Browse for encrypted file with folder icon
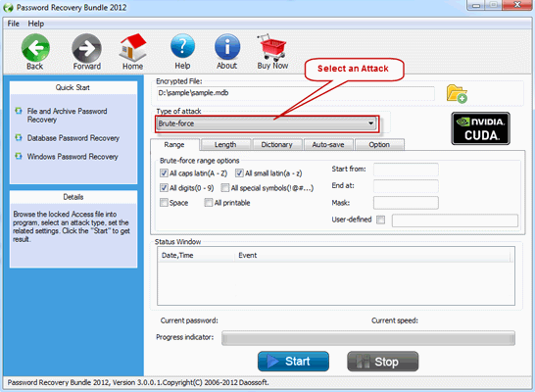 [457, 93]
